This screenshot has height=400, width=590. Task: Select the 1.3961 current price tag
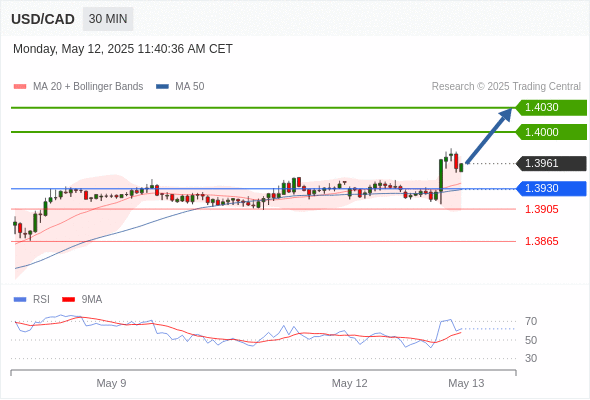(x=551, y=163)
